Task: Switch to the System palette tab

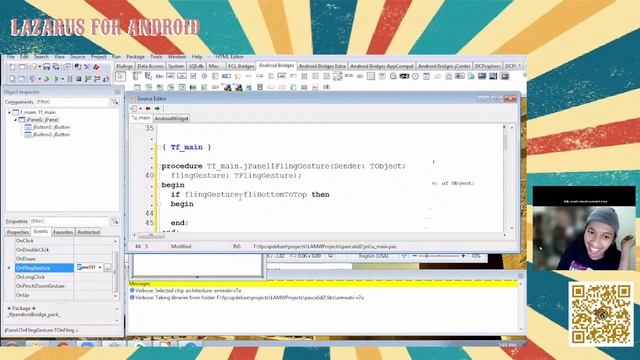Action: [x=176, y=66]
